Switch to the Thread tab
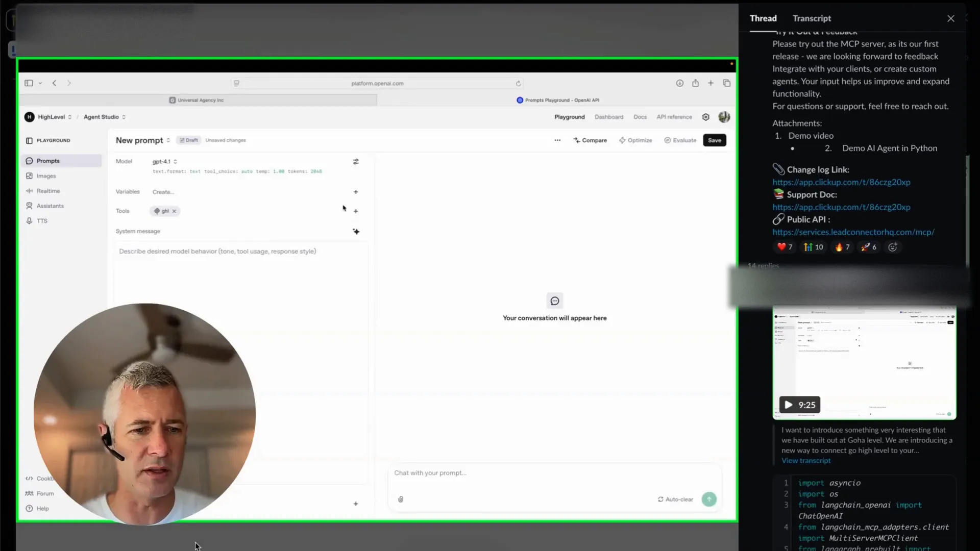This screenshot has height=551, width=980. [x=763, y=18]
